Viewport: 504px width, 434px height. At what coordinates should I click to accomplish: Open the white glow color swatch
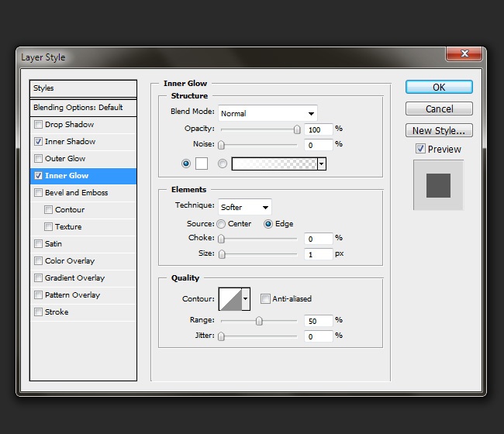click(x=202, y=164)
